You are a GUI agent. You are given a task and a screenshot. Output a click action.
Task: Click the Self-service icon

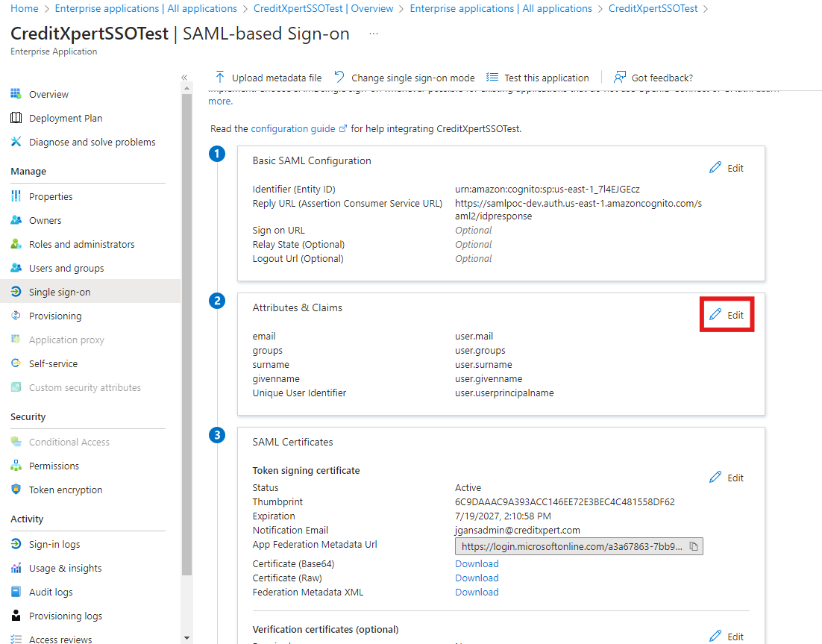pyautogui.click(x=16, y=363)
